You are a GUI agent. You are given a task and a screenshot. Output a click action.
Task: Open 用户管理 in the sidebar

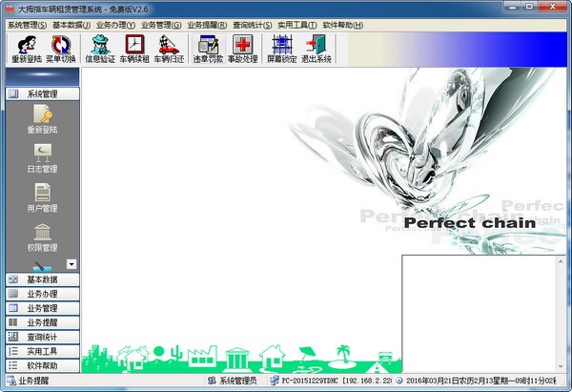pyautogui.click(x=42, y=196)
